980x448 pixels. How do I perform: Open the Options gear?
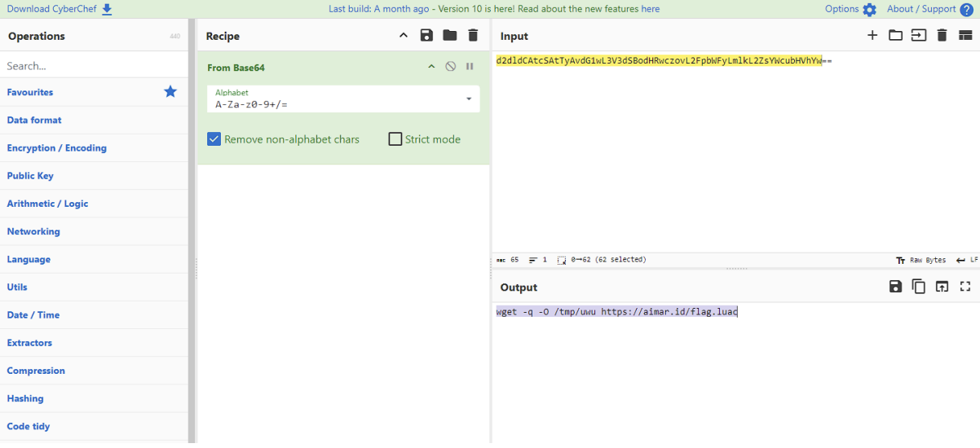point(870,10)
